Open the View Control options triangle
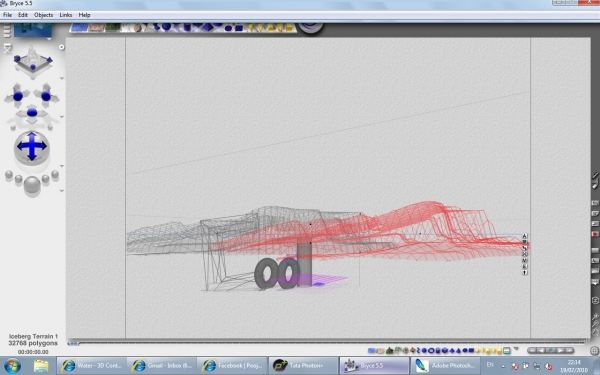 (62, 78)
